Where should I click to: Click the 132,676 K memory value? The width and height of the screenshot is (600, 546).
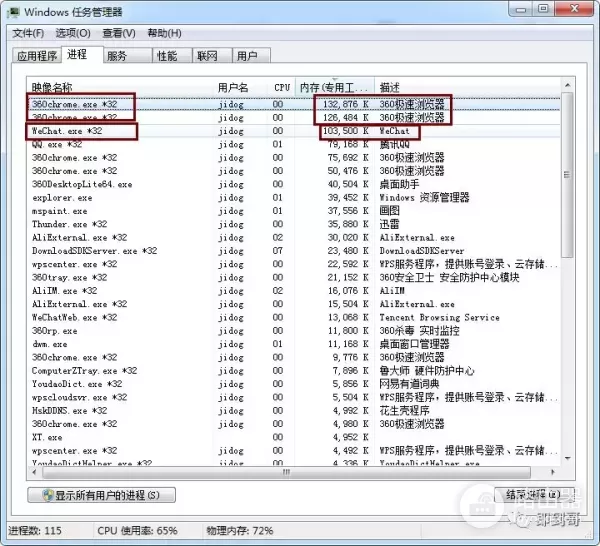[x=346, y=104]
